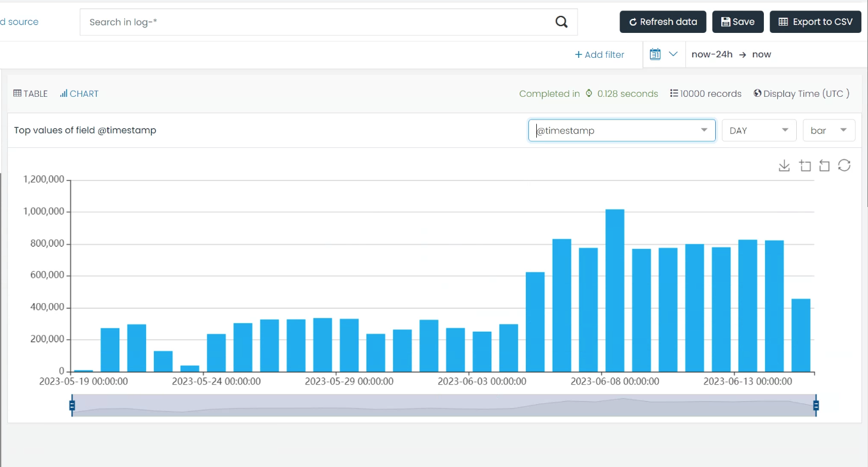Click the Save button

[x=738, y=22]
